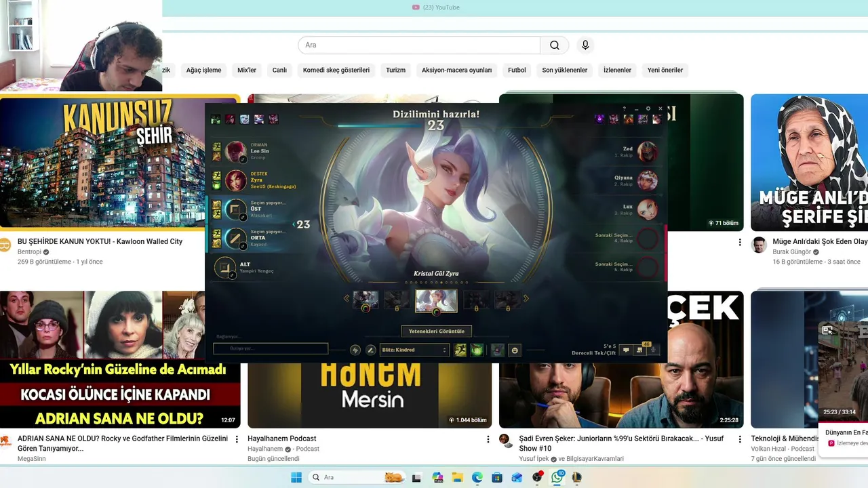Click enemy Zed portrait

[647, 152]
